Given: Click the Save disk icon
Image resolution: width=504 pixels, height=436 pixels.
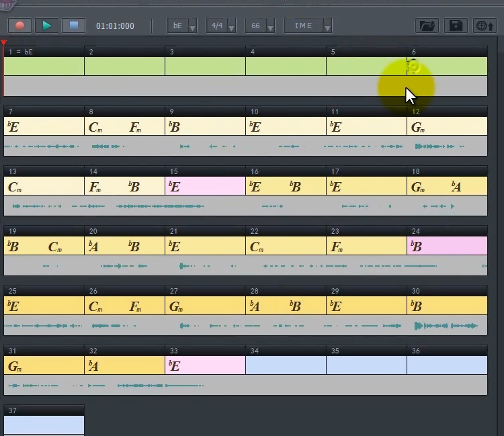Looking at the screenshot, I should 456,26.
